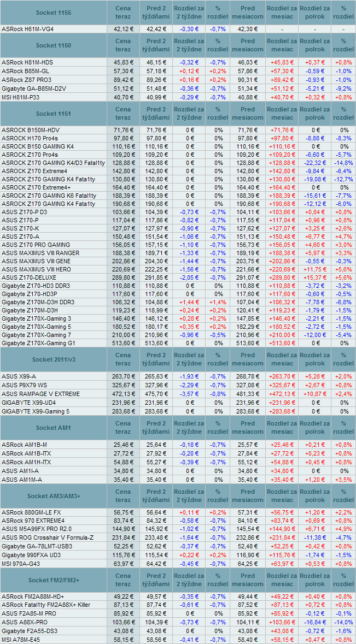Select the GIGABYTE X99-UD4 product name
Image resolution: width=356 pixels, height=644 pixels.
tap(29, 402)
